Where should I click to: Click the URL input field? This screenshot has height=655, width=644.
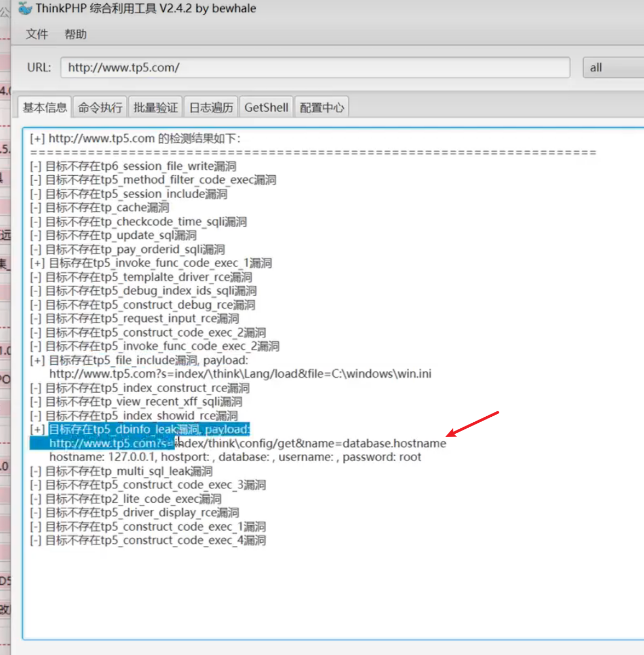click(315, 68)
